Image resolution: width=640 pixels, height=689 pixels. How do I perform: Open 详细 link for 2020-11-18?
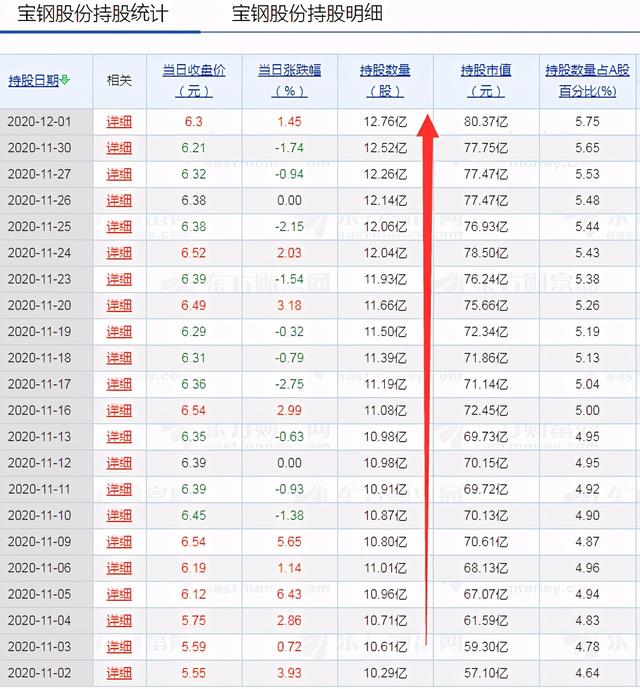[119, 358]
